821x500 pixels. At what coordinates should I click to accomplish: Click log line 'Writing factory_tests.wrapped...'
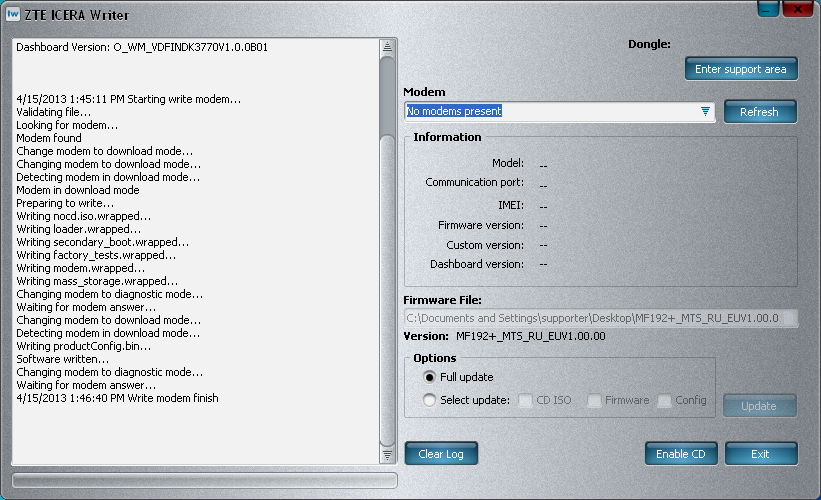(x=96, y=255)
